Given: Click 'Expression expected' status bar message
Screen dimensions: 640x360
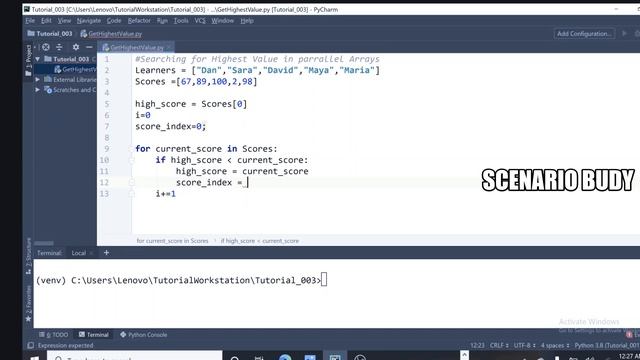Looking at the screenshot, I should pyautogui.click(x=65, y=346).
